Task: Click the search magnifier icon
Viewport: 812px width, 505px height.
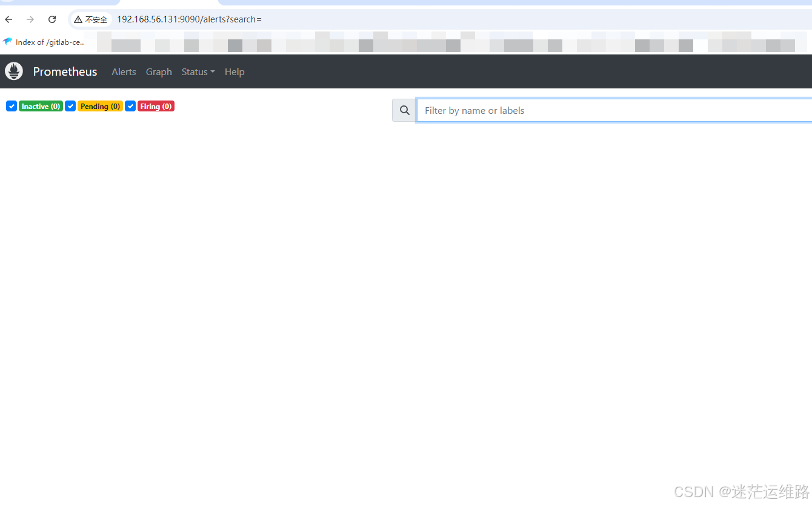Action: pyautogui.click(x=404, y=110)
